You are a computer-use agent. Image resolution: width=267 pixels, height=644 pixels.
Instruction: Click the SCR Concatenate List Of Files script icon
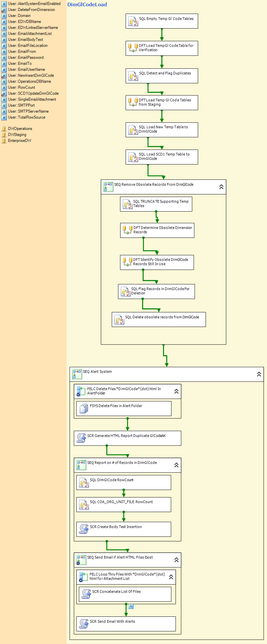click(x=87, y=594)
